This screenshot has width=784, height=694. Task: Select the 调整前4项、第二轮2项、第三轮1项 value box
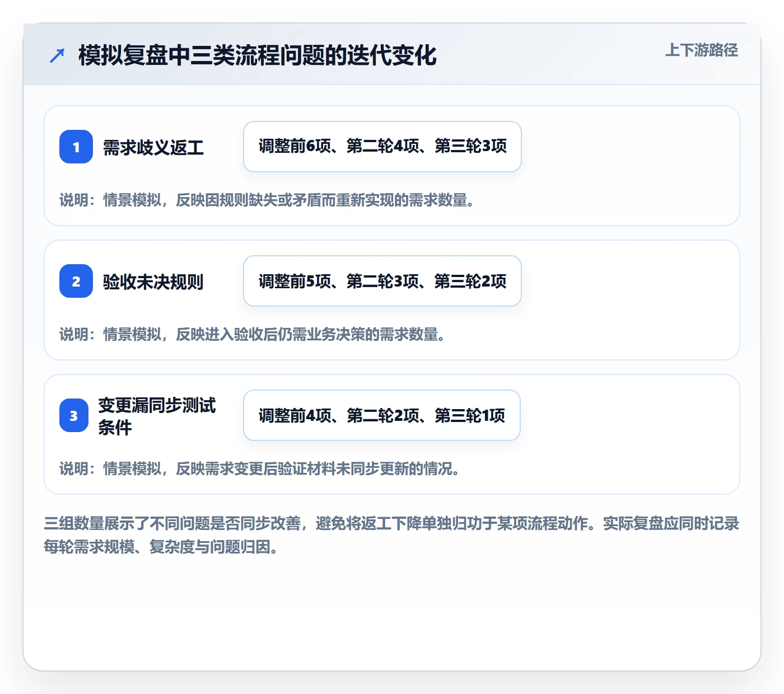[x=382, y=415]
